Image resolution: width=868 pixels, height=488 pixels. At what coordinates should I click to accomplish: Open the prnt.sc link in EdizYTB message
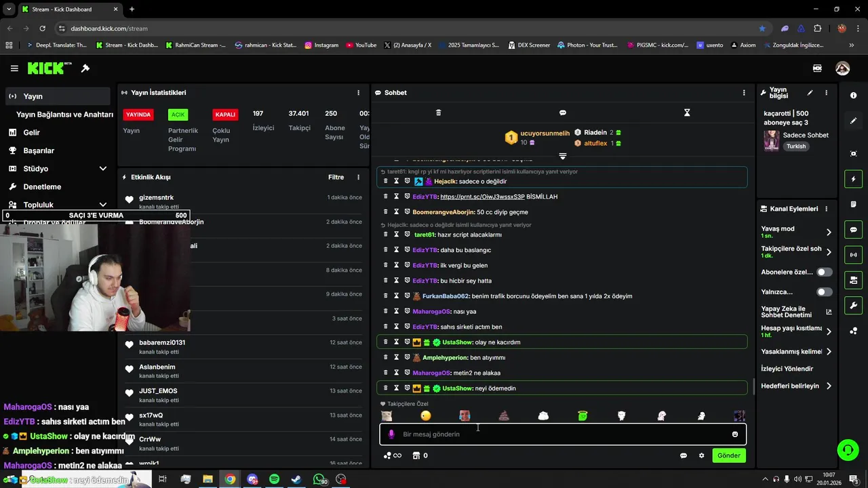(x=482, y=197)
